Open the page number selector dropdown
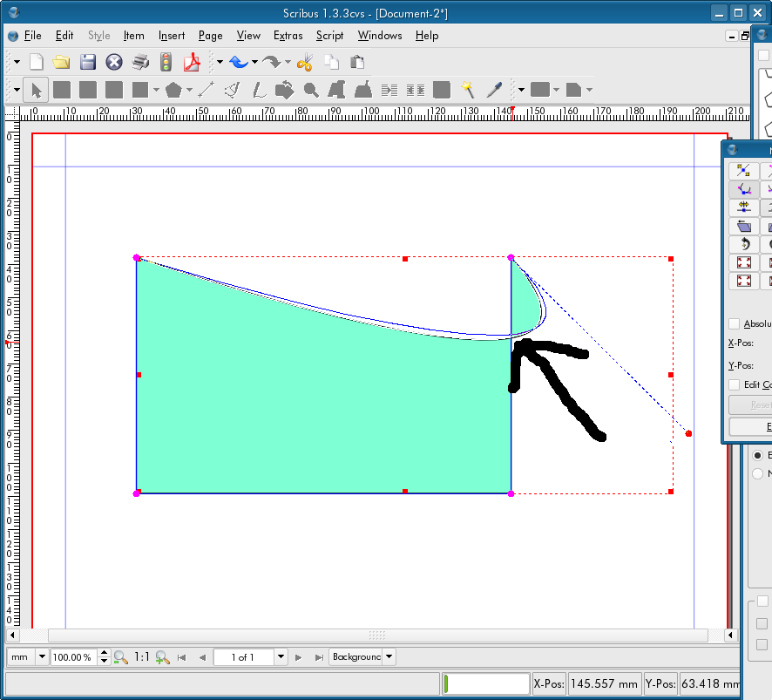 (x=281, y=657)
